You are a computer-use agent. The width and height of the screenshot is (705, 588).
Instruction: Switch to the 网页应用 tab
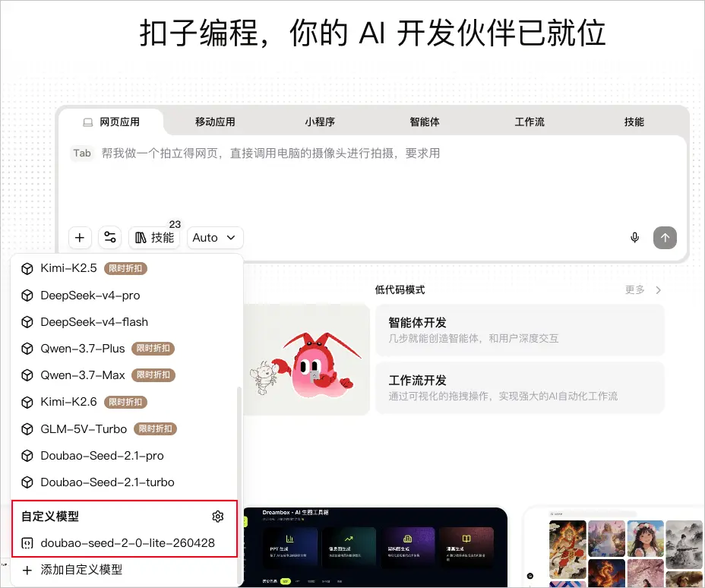pyautogui.click(x=111, y=122)
